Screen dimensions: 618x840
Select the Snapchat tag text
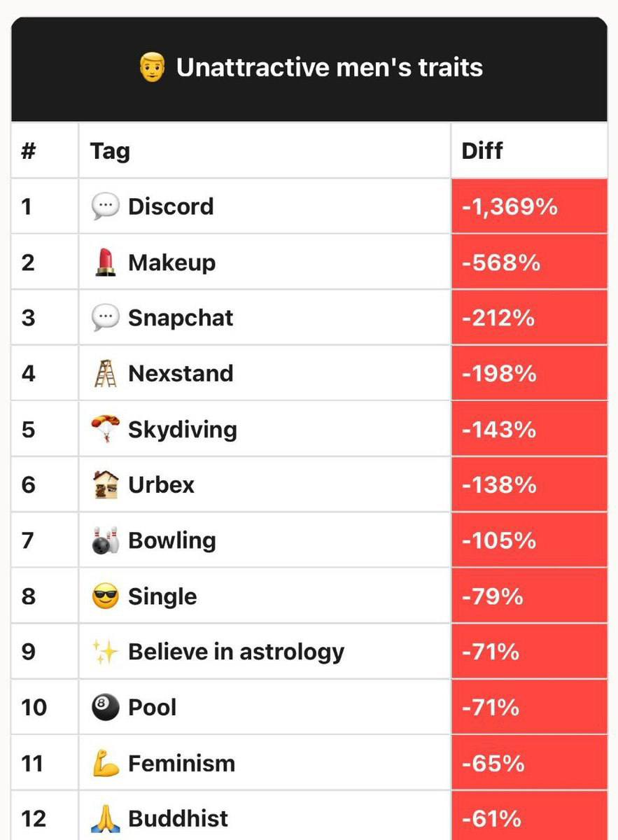[x=181, y=318]
